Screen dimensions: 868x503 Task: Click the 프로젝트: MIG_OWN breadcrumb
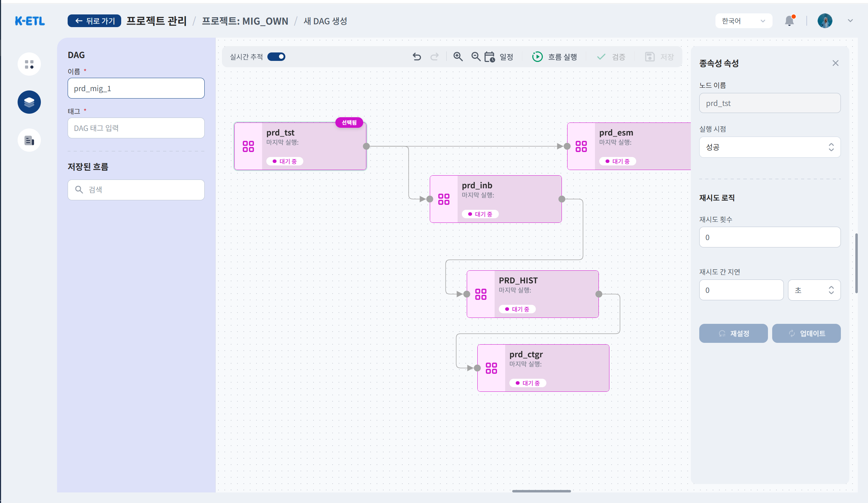245,21
